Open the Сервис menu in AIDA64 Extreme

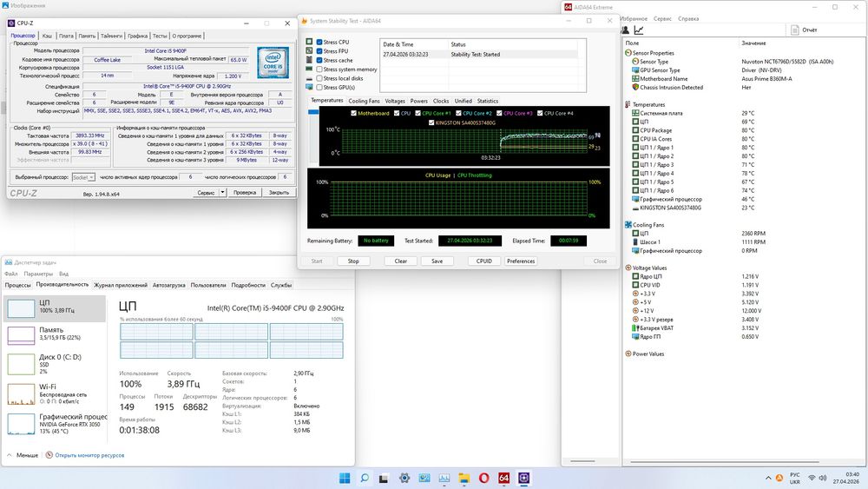pyautogui.click(x=662, y=19)
